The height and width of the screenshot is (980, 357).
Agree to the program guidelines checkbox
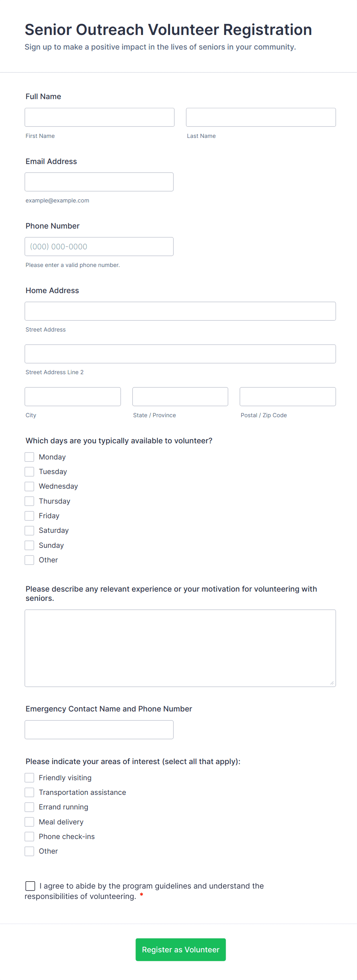[x=30, y=886]
